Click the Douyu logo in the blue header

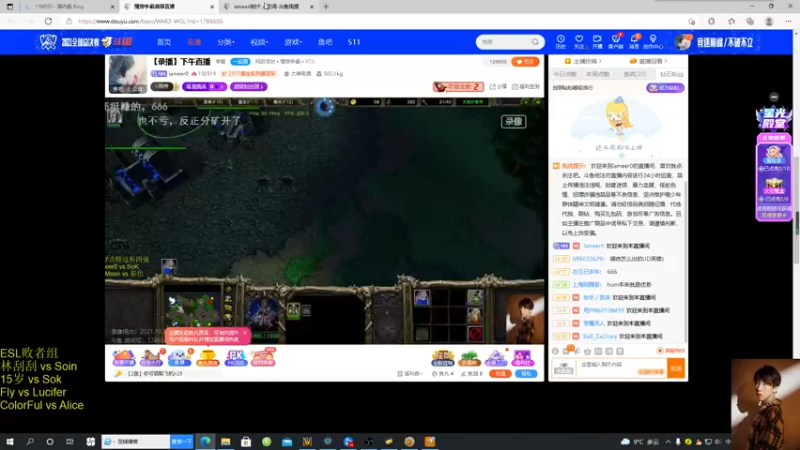click(x=117, y=42)
